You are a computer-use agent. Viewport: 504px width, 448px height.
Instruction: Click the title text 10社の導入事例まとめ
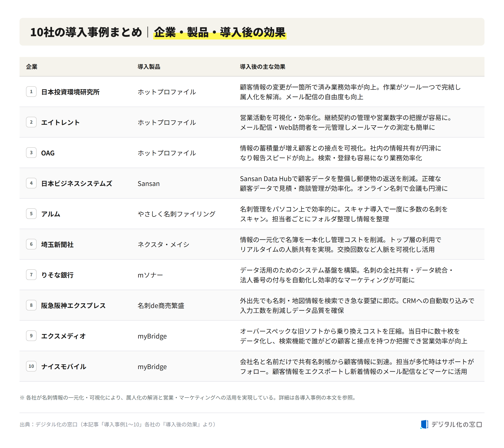point(86,32)
